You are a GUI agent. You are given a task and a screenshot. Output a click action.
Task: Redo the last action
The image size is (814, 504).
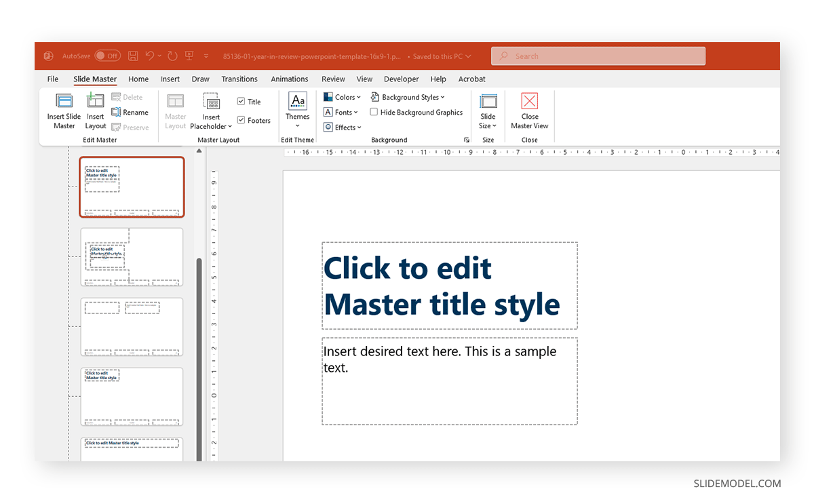172,56
